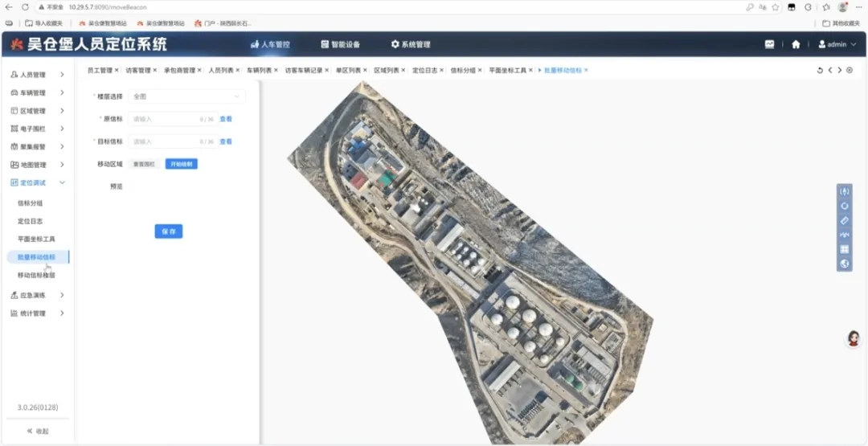The image size is (868, 446).
Task: Close the 平面坐标工具 tab
Action: pos(530,70)
